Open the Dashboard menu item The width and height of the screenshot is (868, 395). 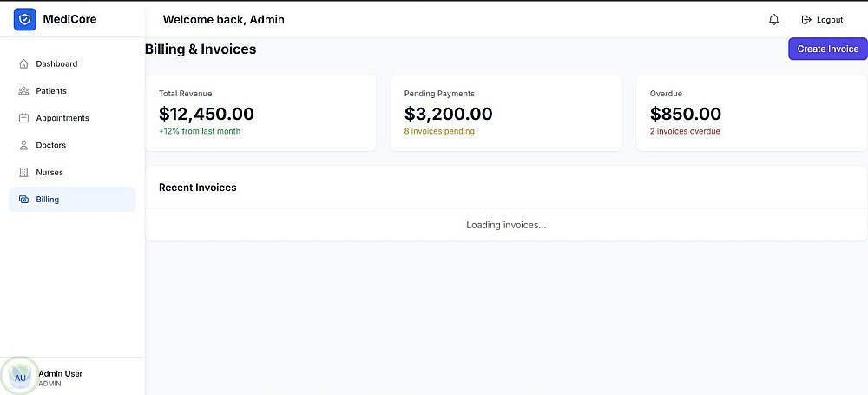56,64
